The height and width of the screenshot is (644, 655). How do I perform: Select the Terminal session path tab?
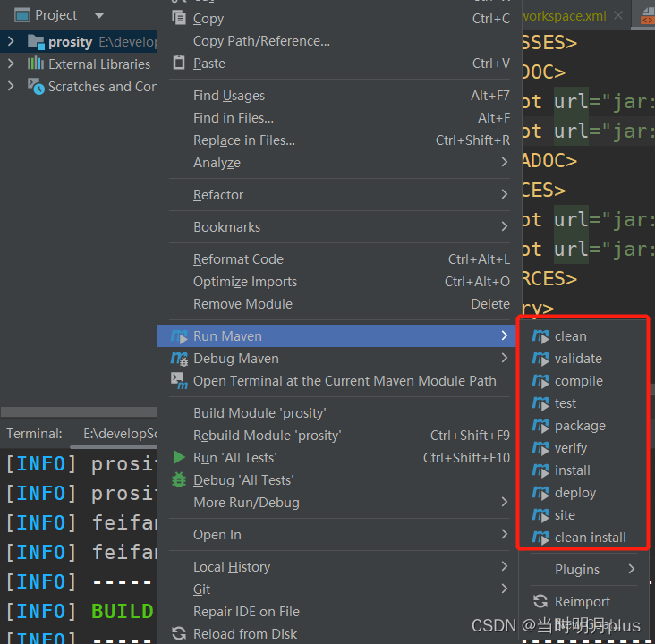118,434
